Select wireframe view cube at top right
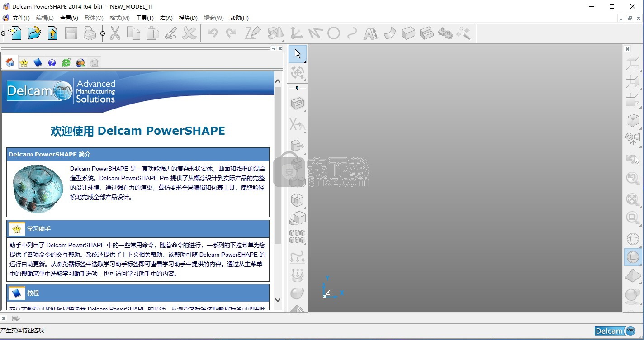 pos(632,64)
